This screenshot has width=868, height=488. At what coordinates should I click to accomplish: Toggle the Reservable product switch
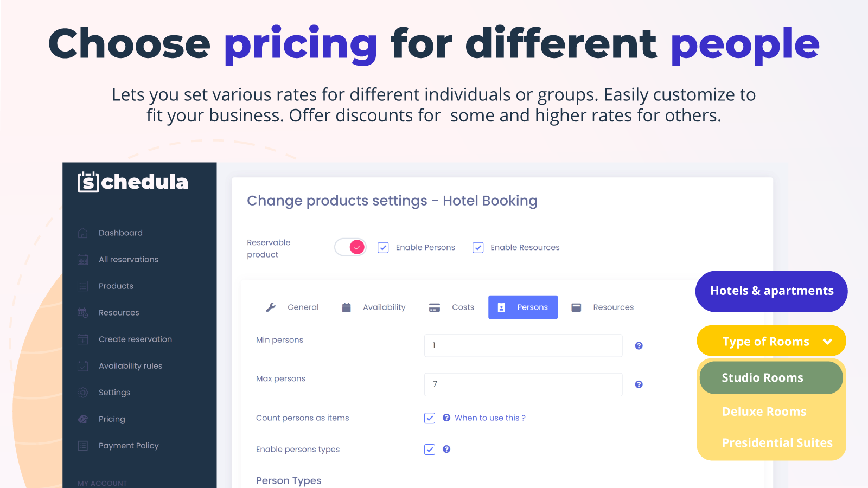click(350, 247)
